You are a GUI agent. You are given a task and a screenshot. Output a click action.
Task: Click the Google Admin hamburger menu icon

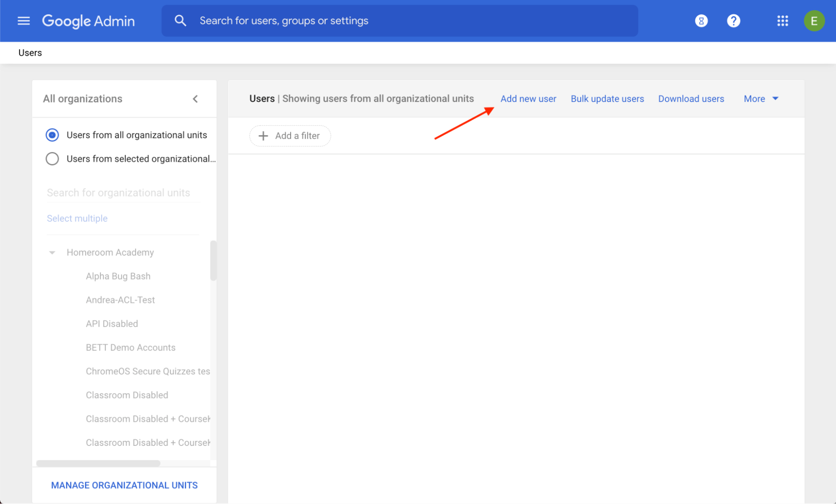point(24,21)
